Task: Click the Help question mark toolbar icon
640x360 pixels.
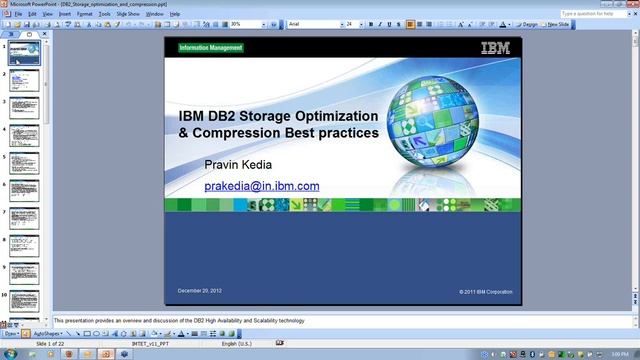Action: click(x=273, y=24)
